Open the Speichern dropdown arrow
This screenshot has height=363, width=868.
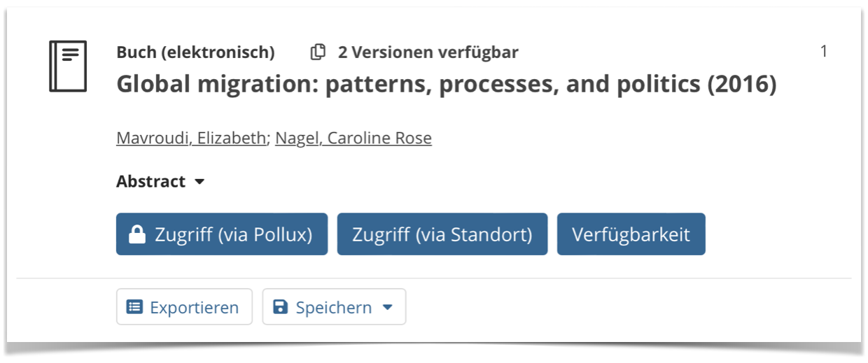388,307
